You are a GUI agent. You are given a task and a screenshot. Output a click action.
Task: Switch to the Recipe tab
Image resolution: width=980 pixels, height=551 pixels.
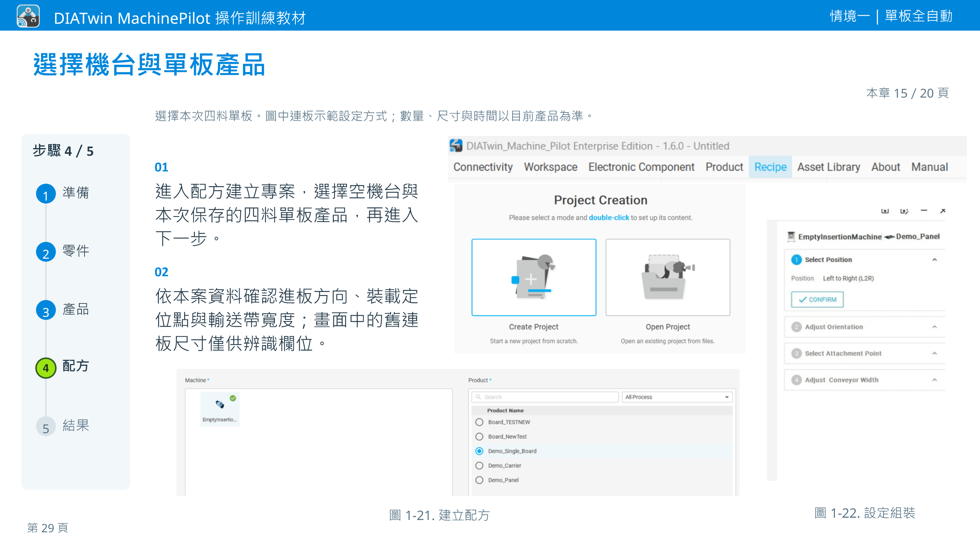click(x=770, y=167)
